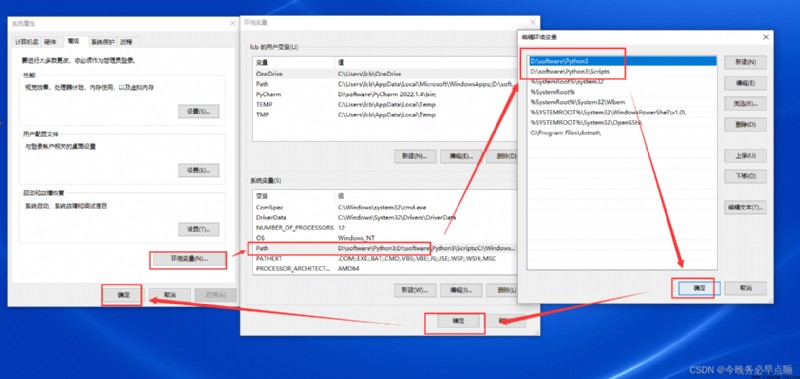The width and height of the screenshot is (800, 379).
Task: Click 编辑(E) in Edit Environment Variable dialog
Action: tap(745, 83)
